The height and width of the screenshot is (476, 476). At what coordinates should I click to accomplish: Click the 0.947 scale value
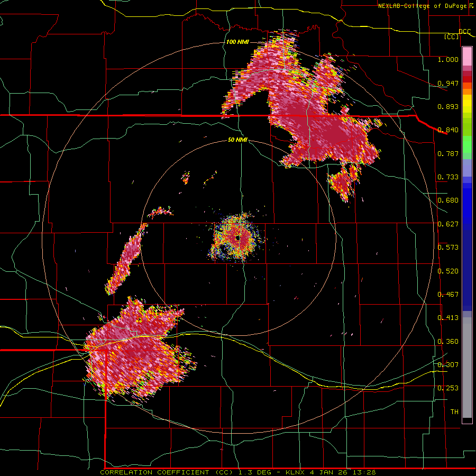coord(448,83)
